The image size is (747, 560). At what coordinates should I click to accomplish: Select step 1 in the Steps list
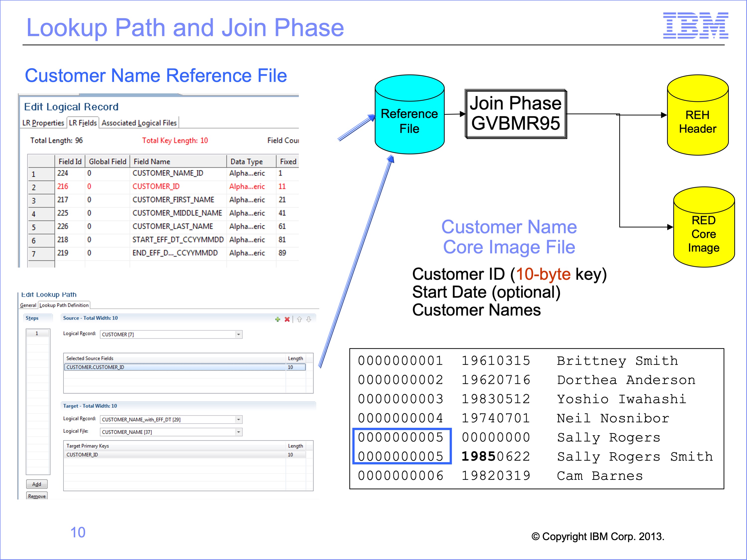(37, 333)
